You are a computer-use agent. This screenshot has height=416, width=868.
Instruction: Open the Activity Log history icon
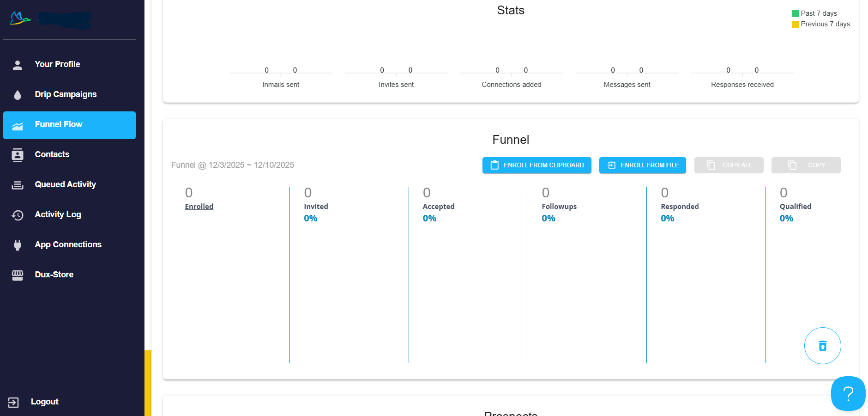[18, 215]
